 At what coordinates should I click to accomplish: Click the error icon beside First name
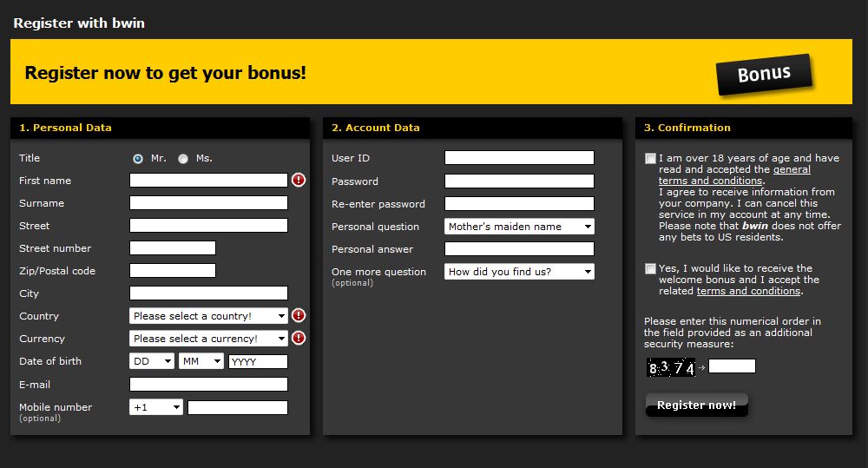[299, 180]
